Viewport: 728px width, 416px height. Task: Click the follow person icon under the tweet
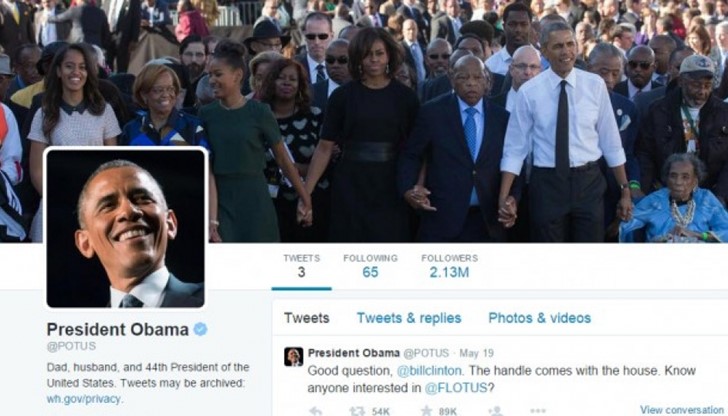click(495, 411)
